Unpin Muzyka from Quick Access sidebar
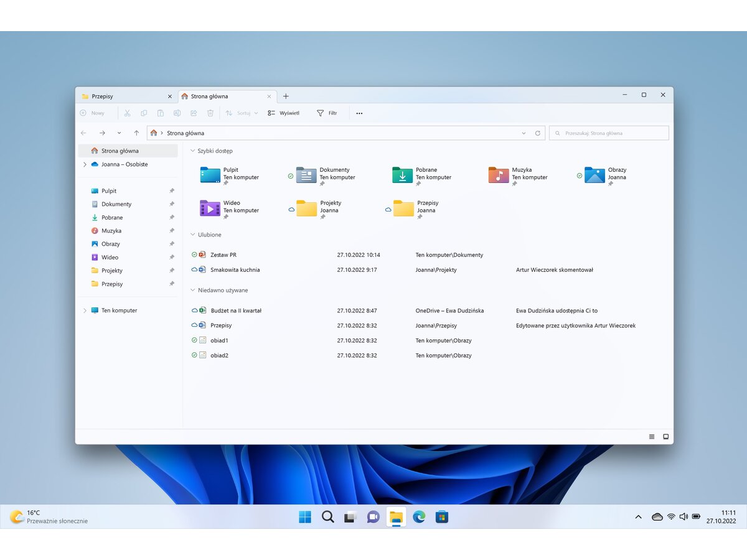 click(x=172, y=230)
